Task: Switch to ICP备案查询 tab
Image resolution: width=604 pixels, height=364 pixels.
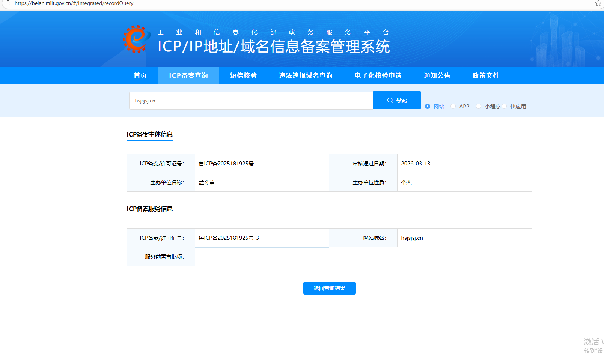Action: [x=188, y=75]
